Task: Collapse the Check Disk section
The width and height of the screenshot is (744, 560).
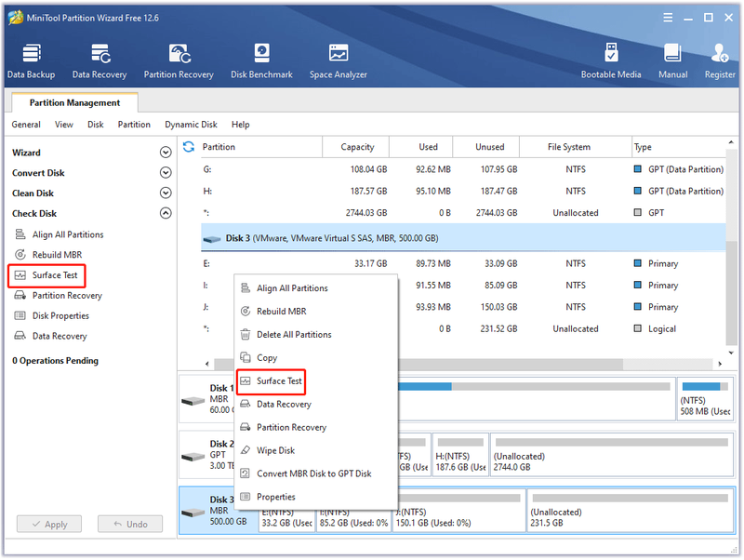Action: tap(166, 214)
